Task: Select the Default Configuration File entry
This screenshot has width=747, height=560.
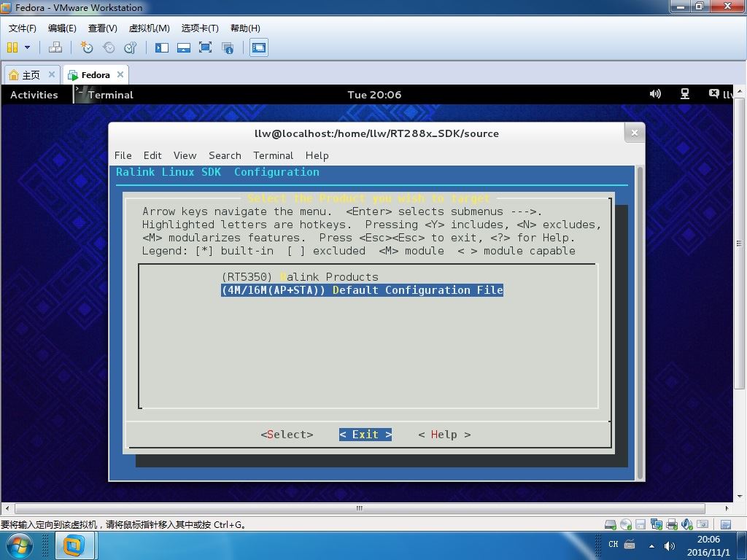Action: [x=362, y=290]
